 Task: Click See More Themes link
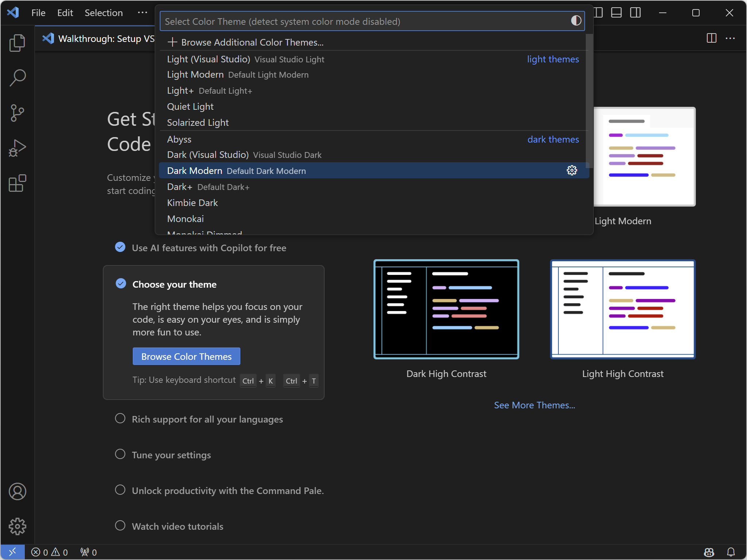pos(534,405)
